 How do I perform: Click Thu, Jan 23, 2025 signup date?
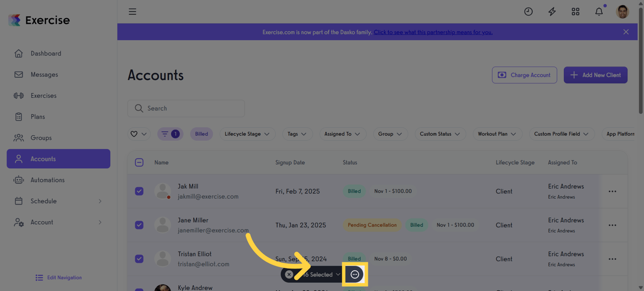(301, 225)
